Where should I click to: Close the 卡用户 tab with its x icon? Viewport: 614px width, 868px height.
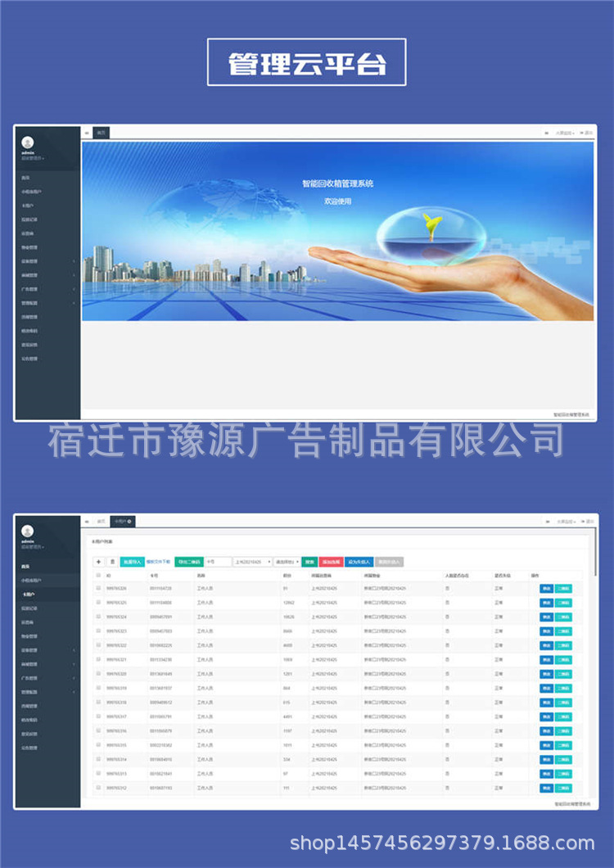click(x=129, y=522)
